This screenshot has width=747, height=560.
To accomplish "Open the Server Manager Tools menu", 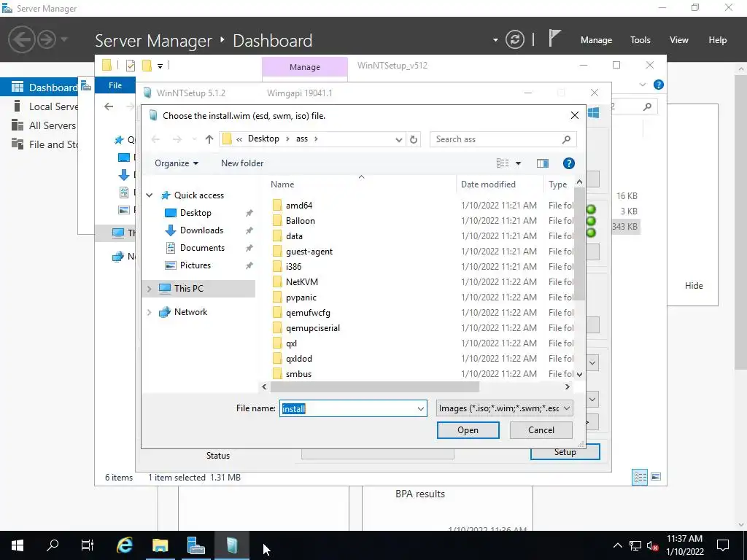I will click(x=640, y=40).
